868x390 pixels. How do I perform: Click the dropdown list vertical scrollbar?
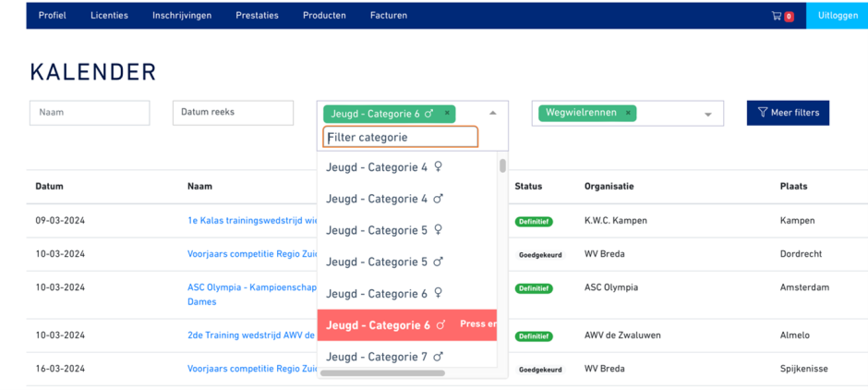point(502,166)
